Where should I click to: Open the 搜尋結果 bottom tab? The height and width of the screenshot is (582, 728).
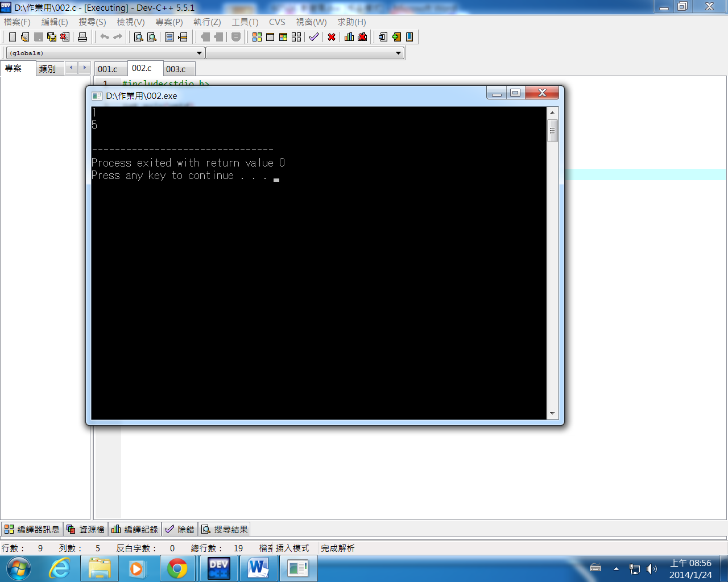pyautogui.click(x=225, y=529)
